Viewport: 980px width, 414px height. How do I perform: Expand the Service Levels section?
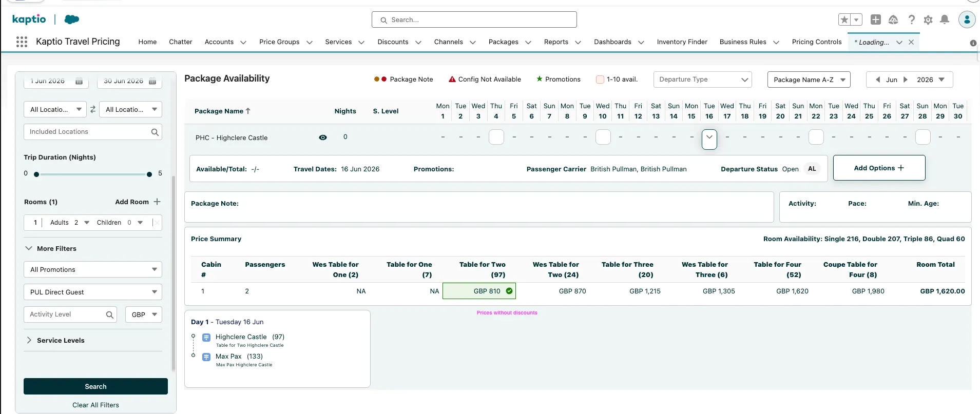61,340
